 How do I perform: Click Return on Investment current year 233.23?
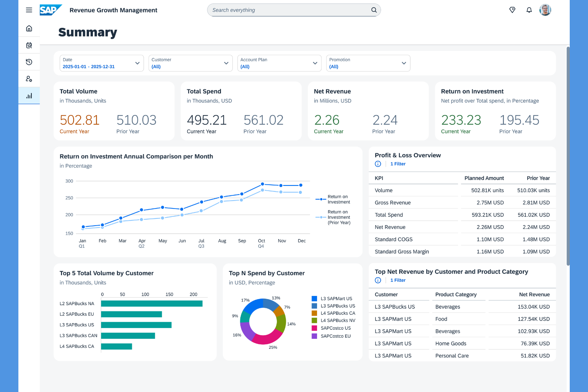(x=461, y=120)
